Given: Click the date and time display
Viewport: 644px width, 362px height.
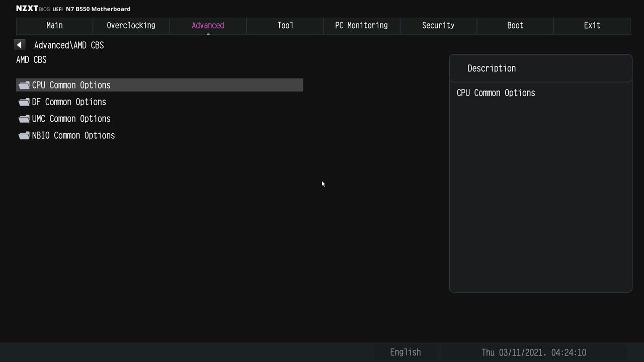Looking at the screenshot, I should 534,352.
